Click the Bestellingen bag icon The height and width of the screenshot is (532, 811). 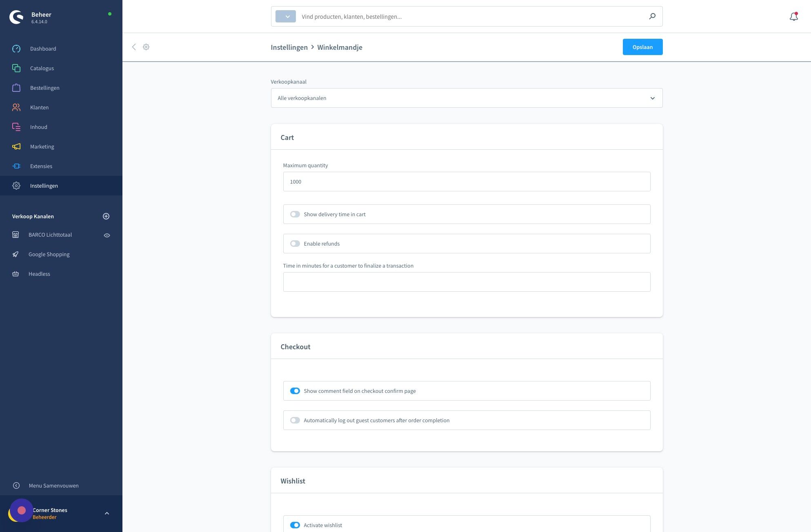coord(16,88)
